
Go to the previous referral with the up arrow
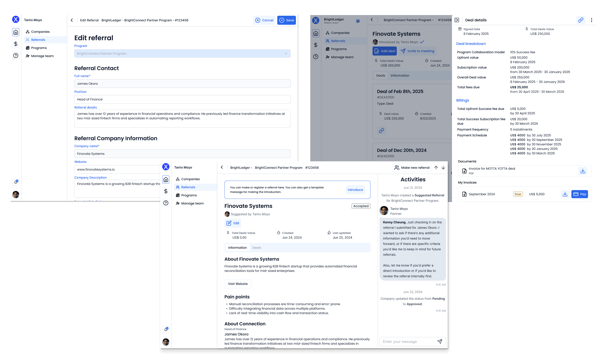436,168
